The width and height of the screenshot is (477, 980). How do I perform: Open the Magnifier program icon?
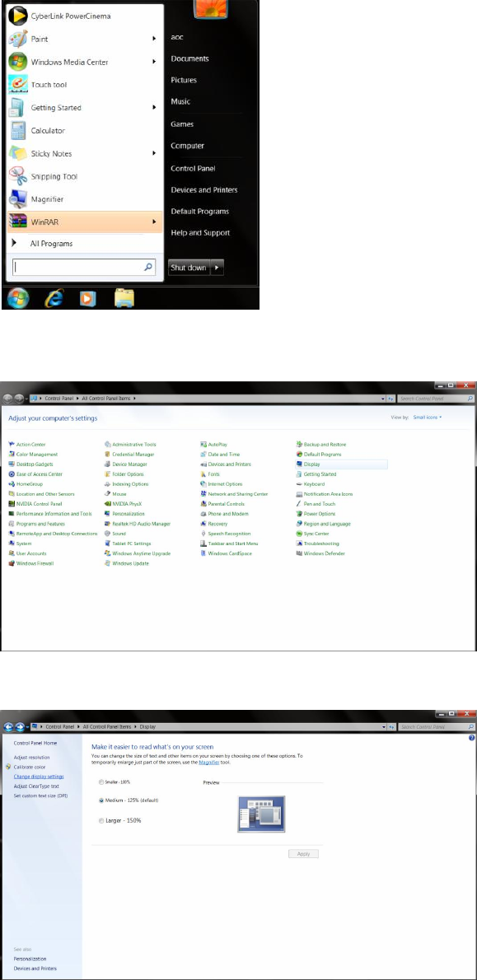[16, 199]
